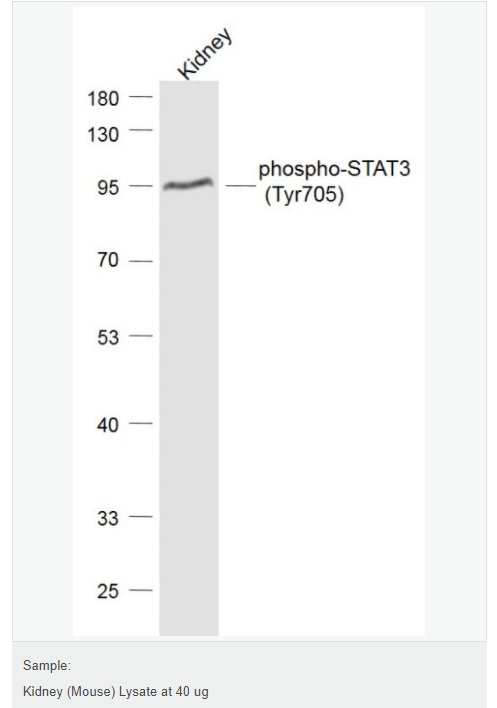
Task: Click the 130 kDa marker label
Action: (x=103, y=135)
